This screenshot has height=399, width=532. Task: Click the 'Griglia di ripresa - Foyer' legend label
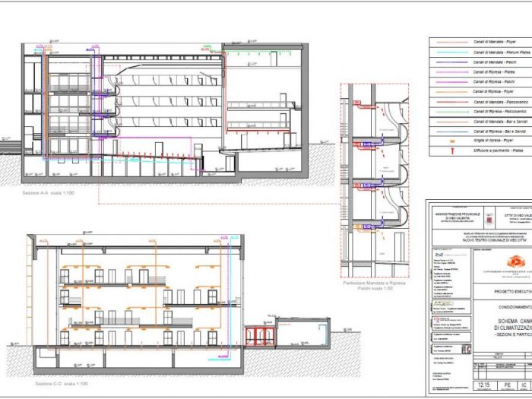[493, 141]
